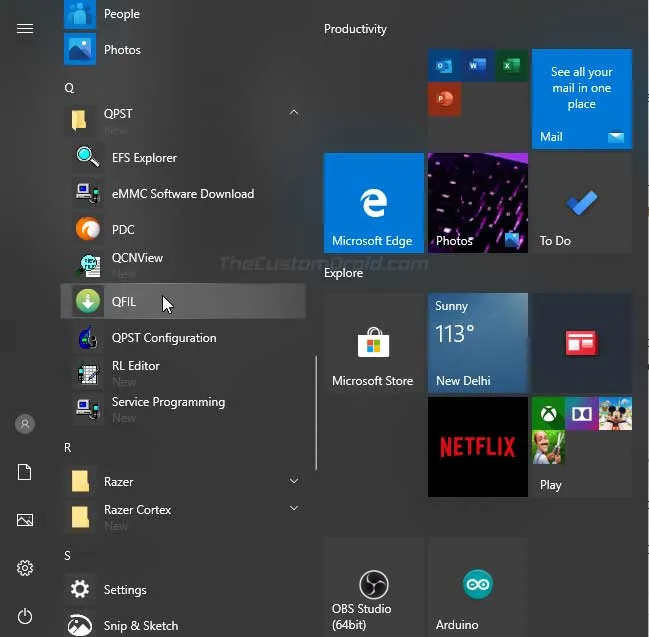Click the Razer Cortex folder entry
649x637 pixels.
[x=184, y=517]
